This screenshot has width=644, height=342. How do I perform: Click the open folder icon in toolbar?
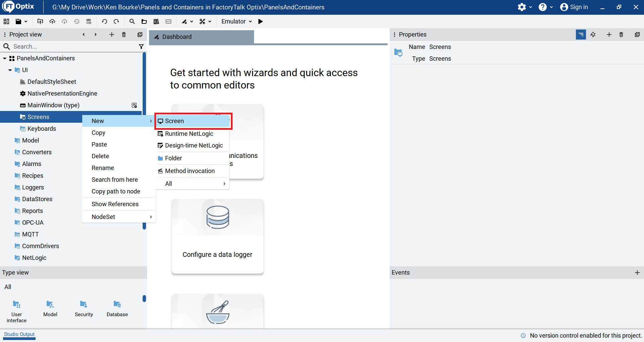click(144, 21)
